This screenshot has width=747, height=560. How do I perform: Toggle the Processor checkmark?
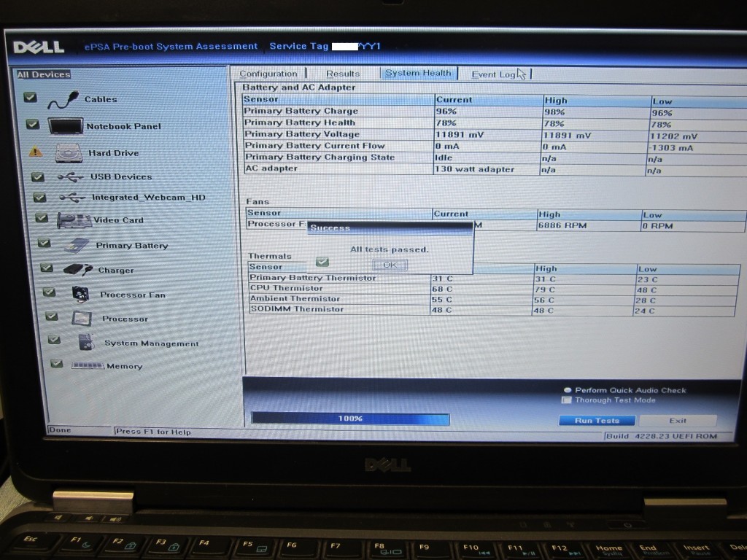point(52,316)
